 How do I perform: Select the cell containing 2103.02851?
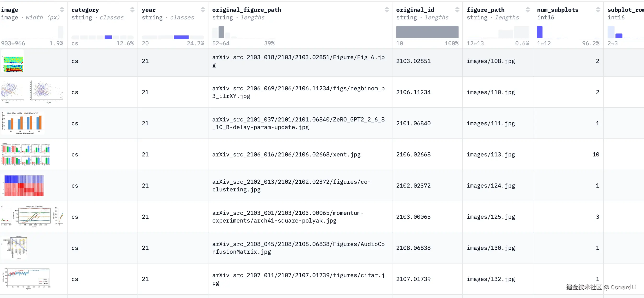413,61
